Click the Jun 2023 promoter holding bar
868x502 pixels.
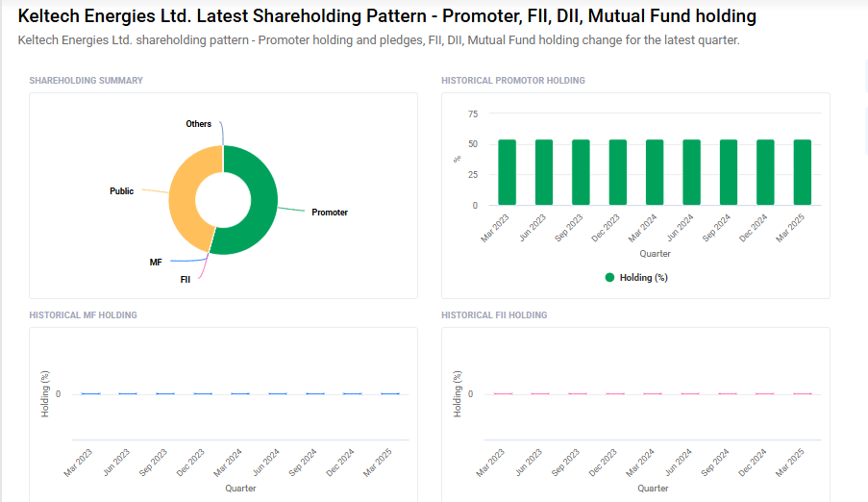click(544, 172)
